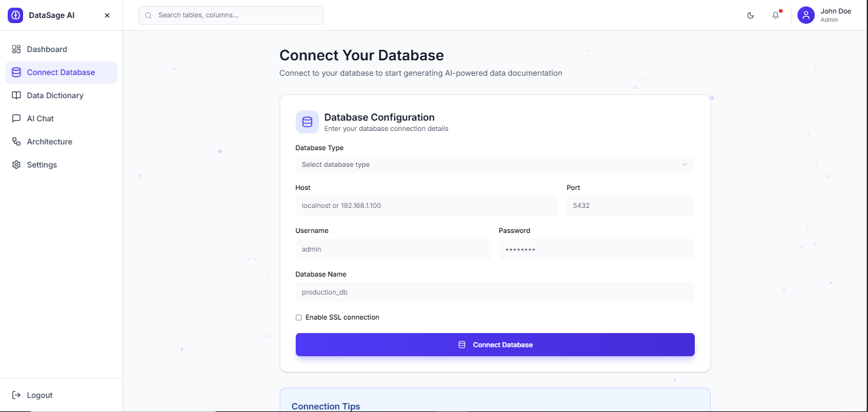Click the chevron arrow of Database Type select
The width and height of the screenshot is (868, 412).
685,164
